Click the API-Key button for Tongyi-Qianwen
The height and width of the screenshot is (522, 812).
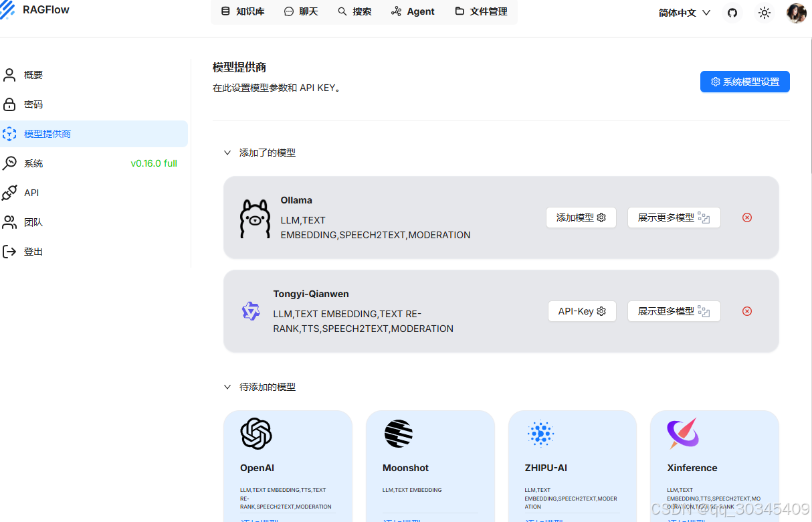[582, 311]
